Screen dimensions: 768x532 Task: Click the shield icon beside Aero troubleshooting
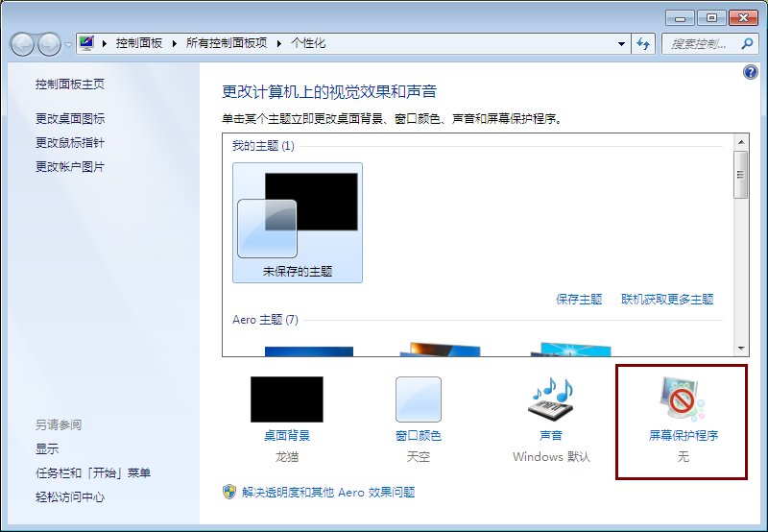229,492
